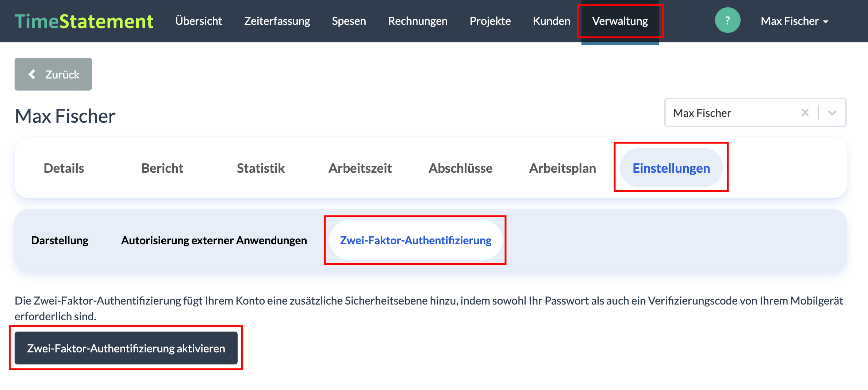The image size is (868, 390).
Task: Select Autorisierung externer Anwendungen sub-tab
Action: pyautogui.click(x=214, y=240)
